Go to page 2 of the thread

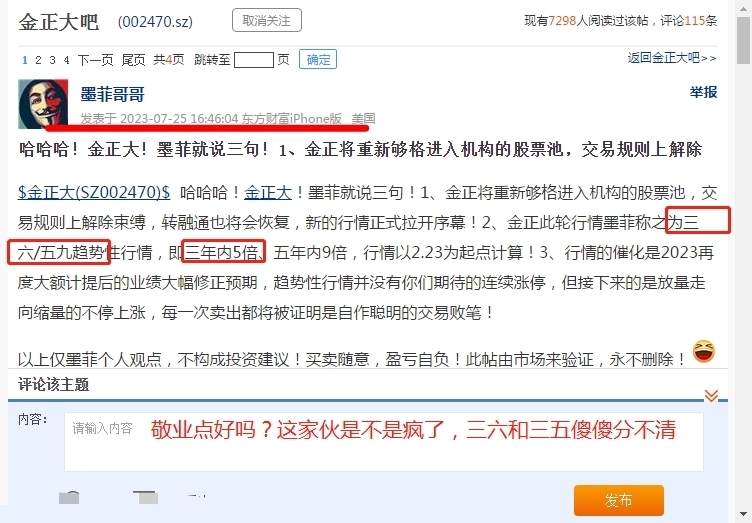[x=38, y=60]
